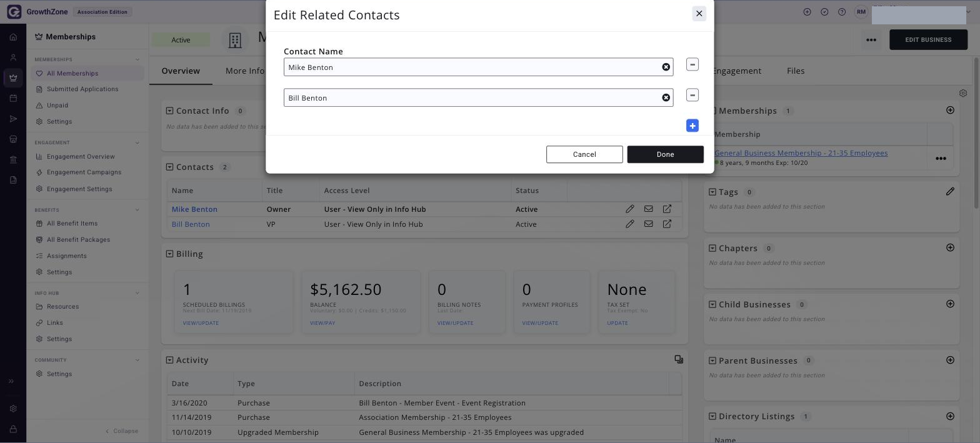Add another related contact with plus button

(x=692, y=126)
